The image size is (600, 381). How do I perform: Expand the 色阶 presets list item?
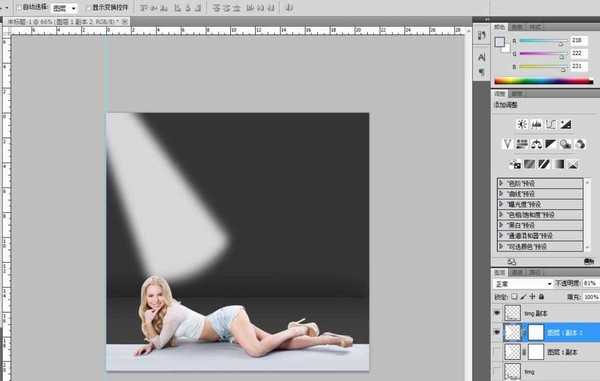point(540,183)
